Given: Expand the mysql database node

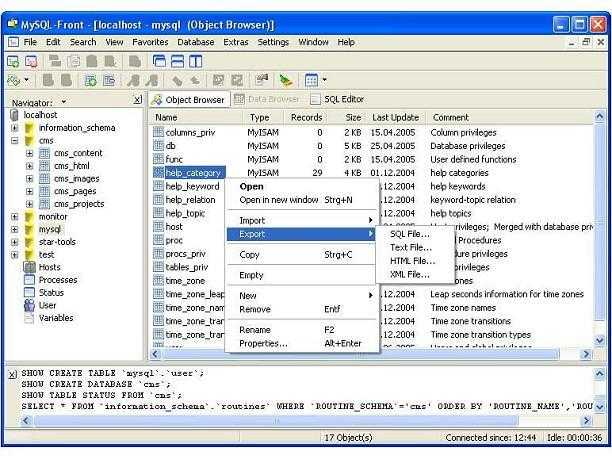Looking at the screenshot, I should point(14,230).
